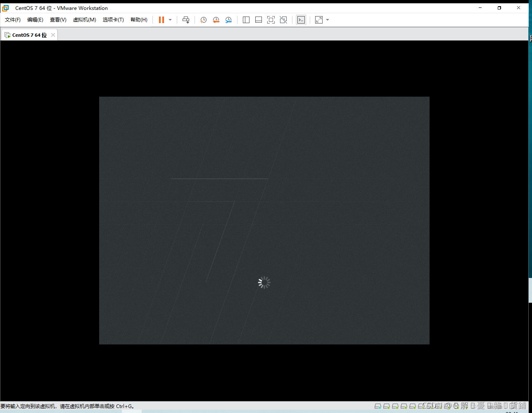This screenshot has width=532, height=413.
Task: Revert the virtual machine to previous snapshot
Action: [216, 20]
